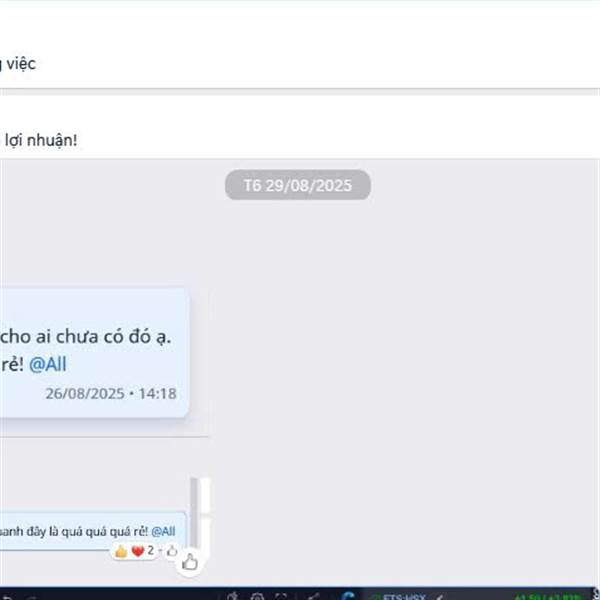This screenshot has width=600, height=600.
Task: Click the @All mention in the large message
Action: pos(48,364)
